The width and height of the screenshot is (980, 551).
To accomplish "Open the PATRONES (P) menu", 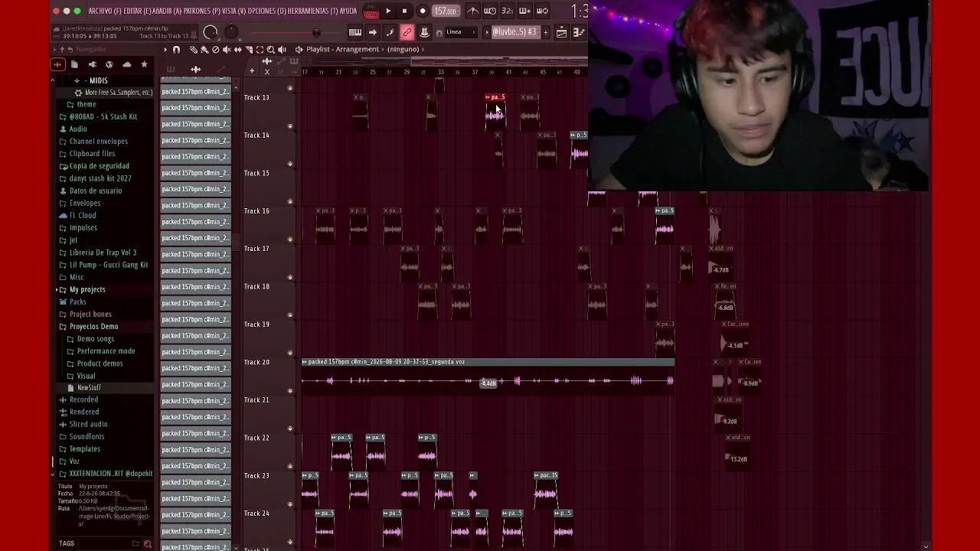I will click(200, 11).
